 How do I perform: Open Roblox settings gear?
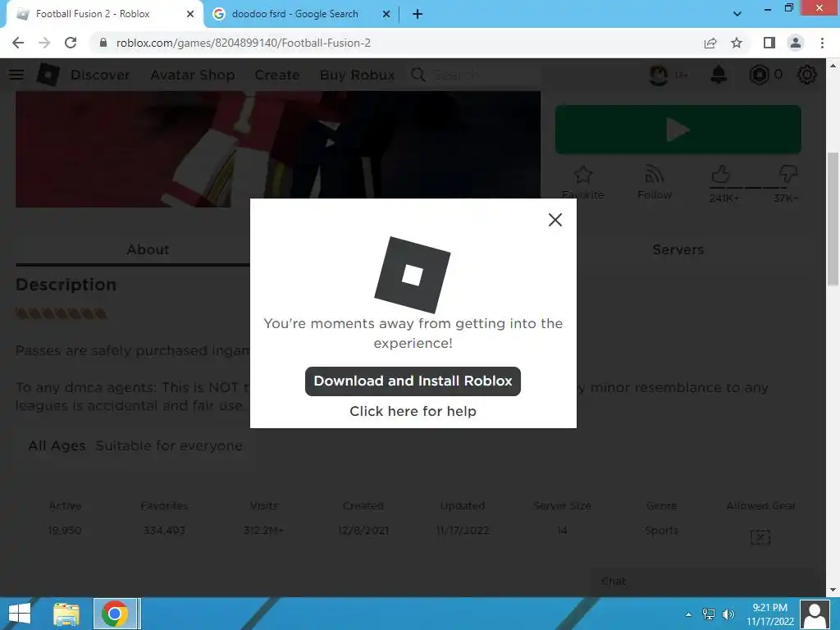(x=807, y=75)
